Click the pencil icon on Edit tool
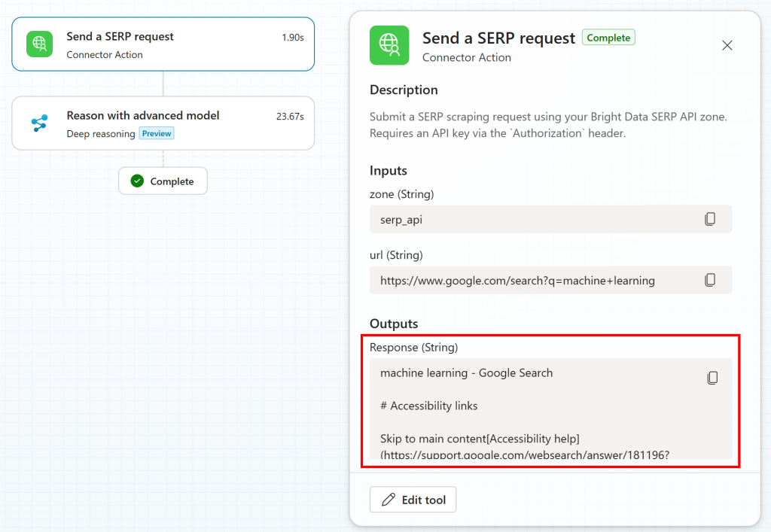771x532 pixels. coord(389,500)
